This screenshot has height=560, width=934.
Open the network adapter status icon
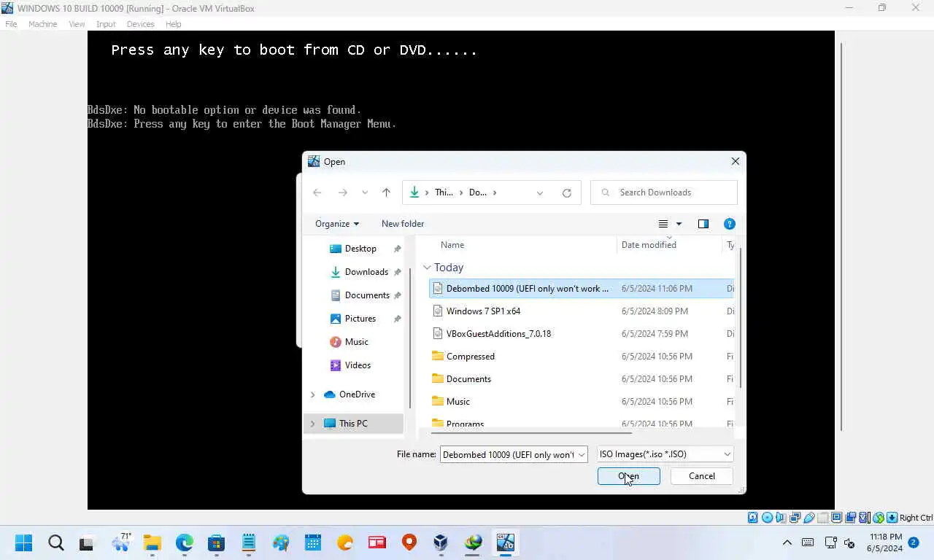pos(795,518)
